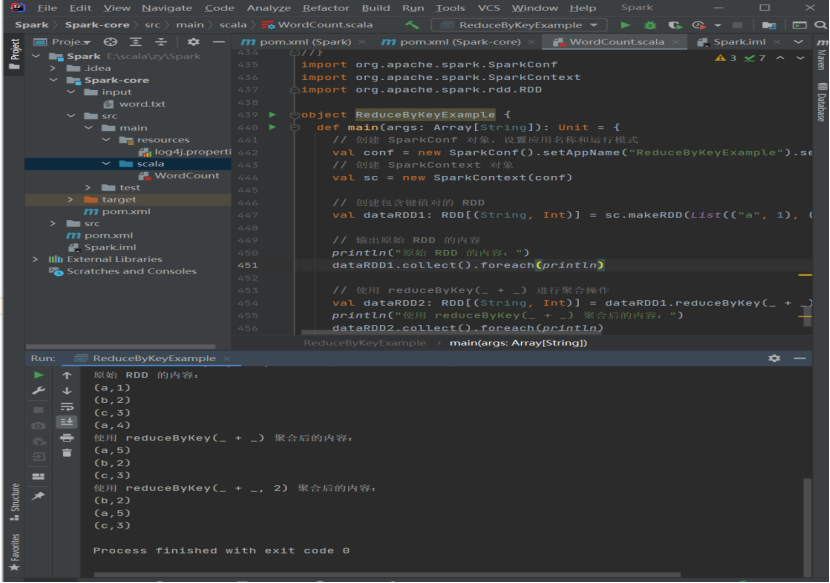Collapse the Spark-core module
The height and width of the screenshot is (583, 830).
(x=53, y=80)
